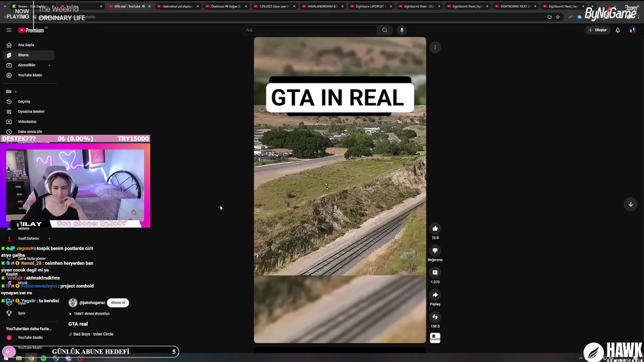
Task: Open Abonelikler in the sidebar
Action: point(29,65)
